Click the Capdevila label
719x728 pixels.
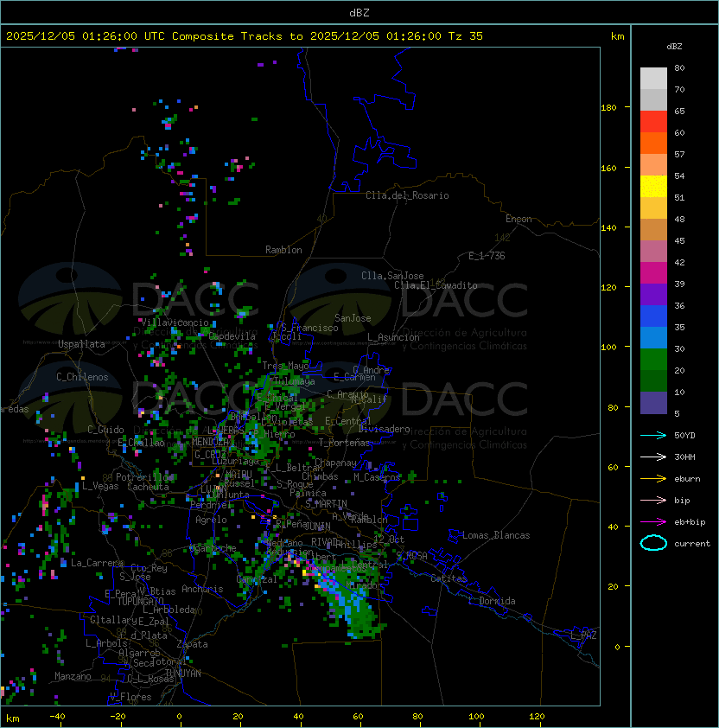pos(232,336)
